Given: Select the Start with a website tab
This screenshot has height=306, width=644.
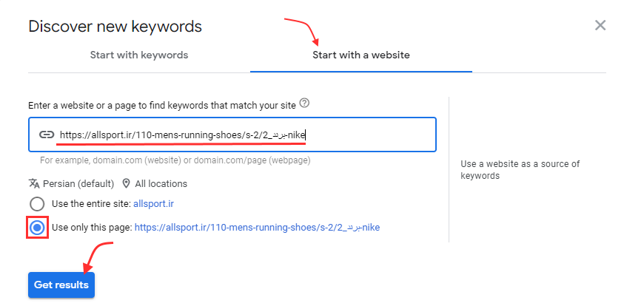Looking at the screenshot, I should click(x=360, y=55).
